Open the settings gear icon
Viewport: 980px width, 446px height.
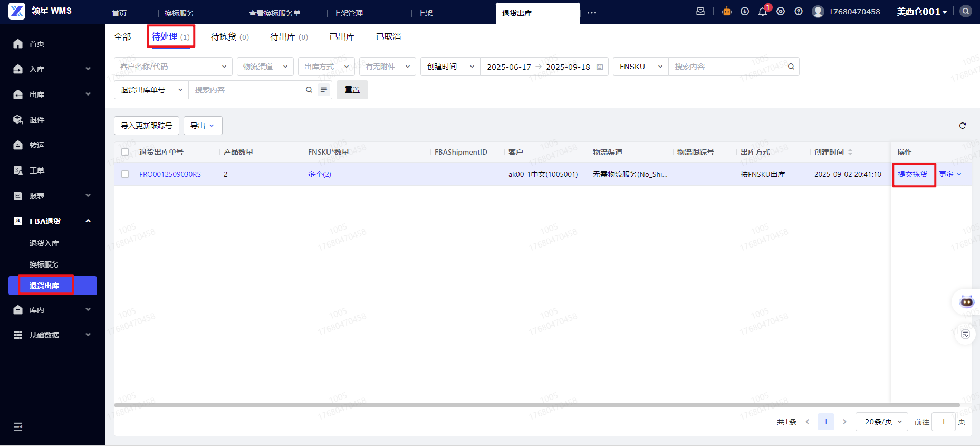click(781, 11)
